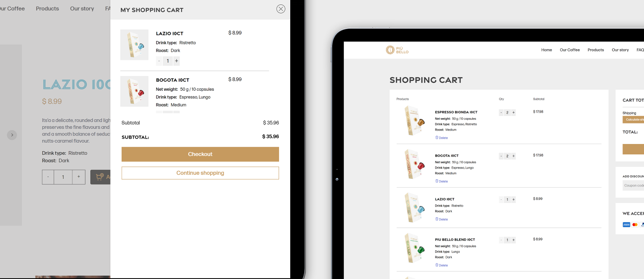Increase quantity on the Lazio product page

pyautogui.click(x=79, y=177)
